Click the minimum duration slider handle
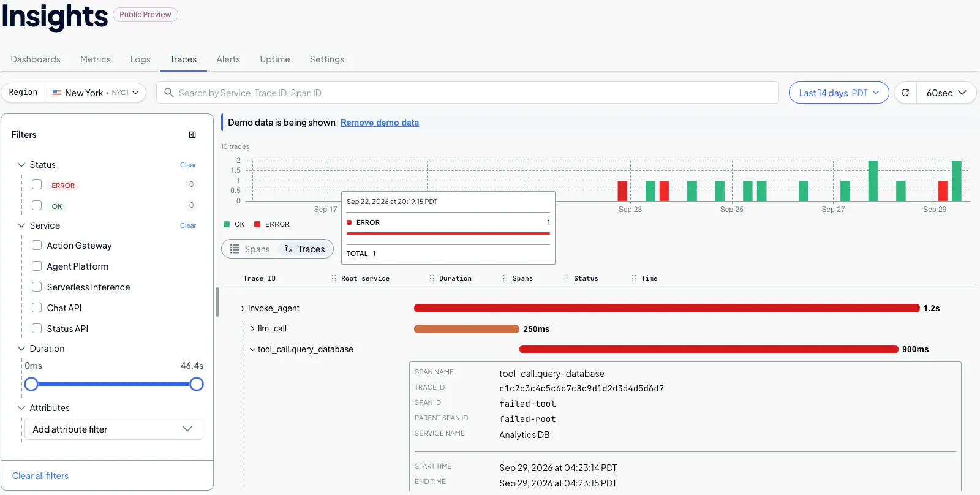The image size is (980, 495). [x=31, y=384]
